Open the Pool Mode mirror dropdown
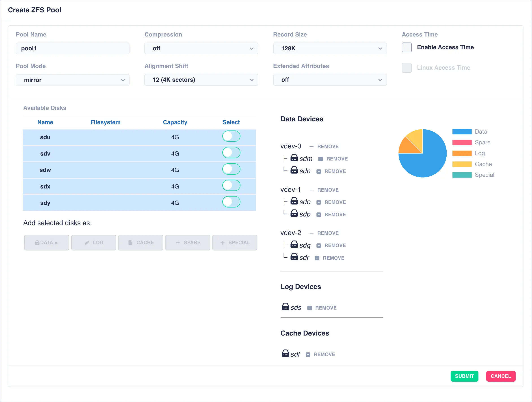This screenshot has height=402, width=532. pos(72,80)
